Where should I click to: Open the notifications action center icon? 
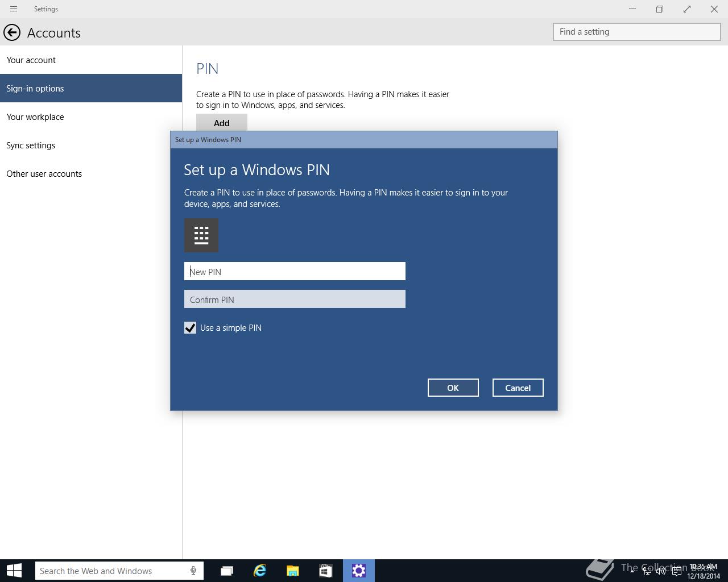676,571
